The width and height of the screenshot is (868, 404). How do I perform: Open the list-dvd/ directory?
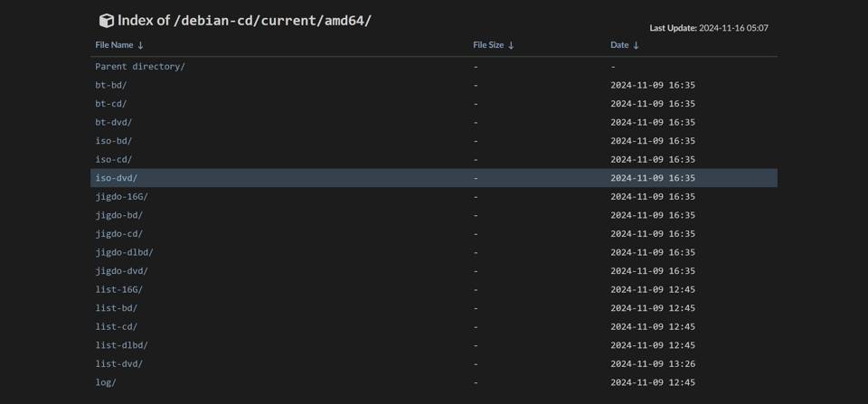(x=118, y=364)
